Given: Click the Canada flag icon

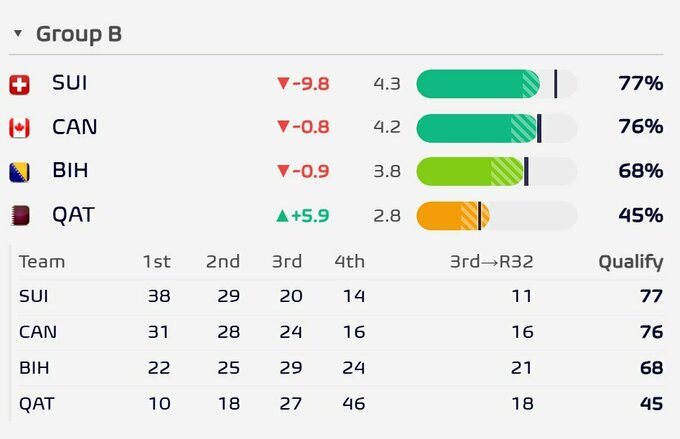Looking at the screenshot, I should coord(20,128).
